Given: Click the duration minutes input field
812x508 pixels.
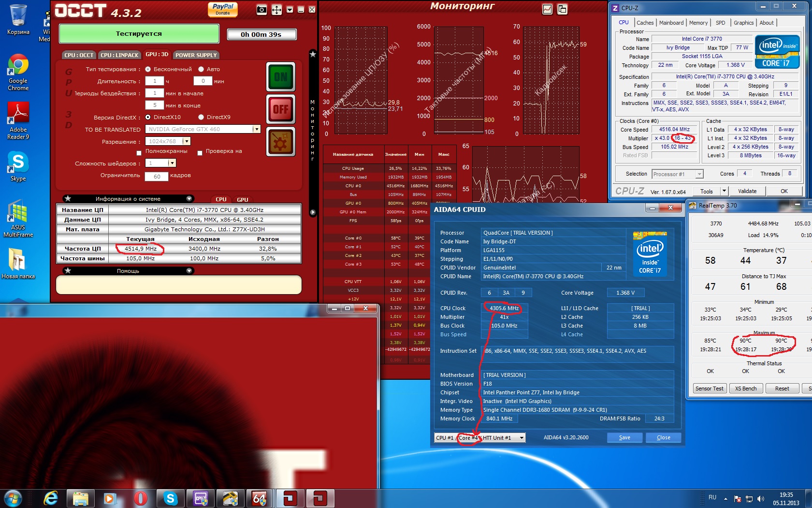Looking at the screenshot, I should [203, 81].
